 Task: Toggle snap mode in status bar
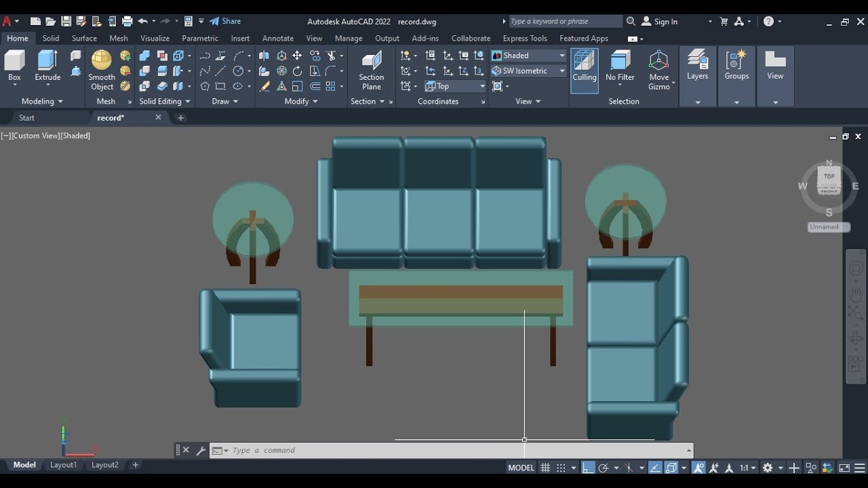point(561,468)
